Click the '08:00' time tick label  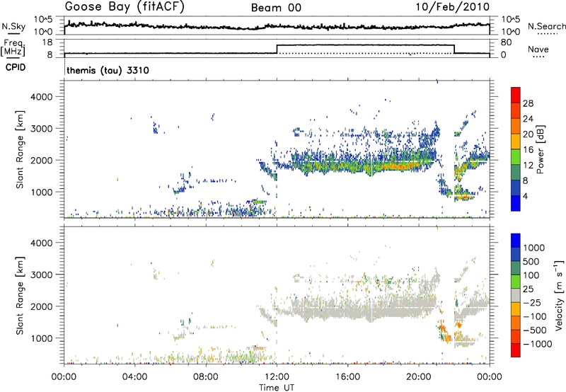(206, 377)
